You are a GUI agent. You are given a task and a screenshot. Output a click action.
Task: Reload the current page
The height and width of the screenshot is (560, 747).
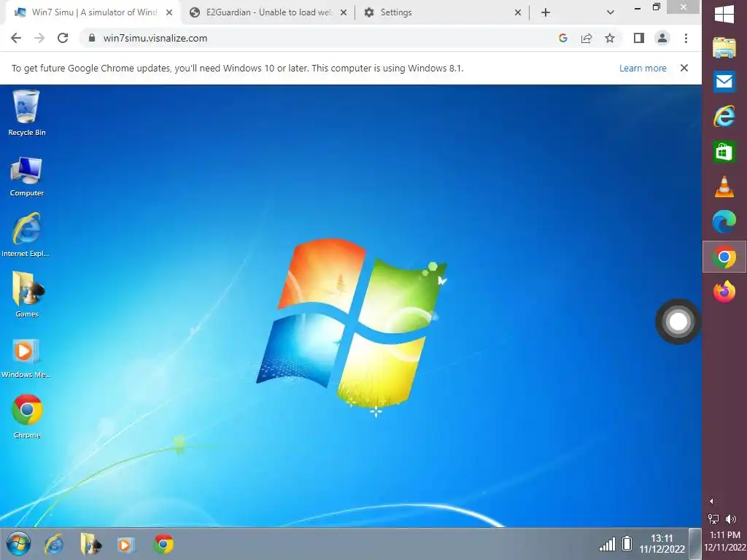63,38
